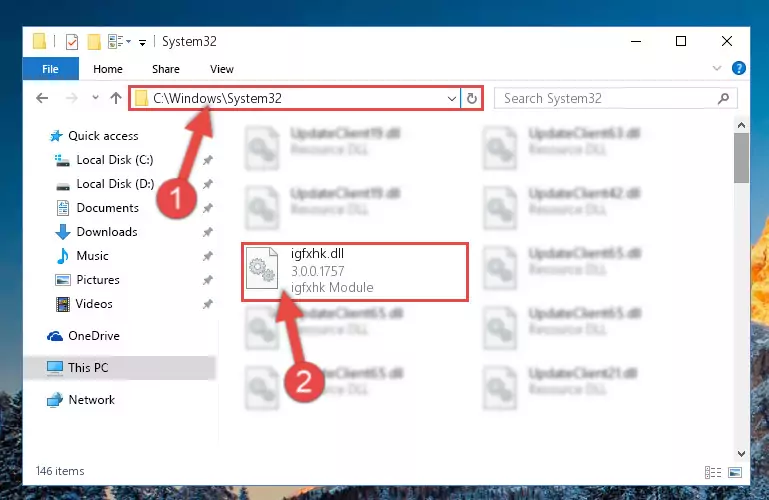Viewport: 769px width, 500px height.
Task: Click the Videos film strip icon
Action: tap(63, 304)
